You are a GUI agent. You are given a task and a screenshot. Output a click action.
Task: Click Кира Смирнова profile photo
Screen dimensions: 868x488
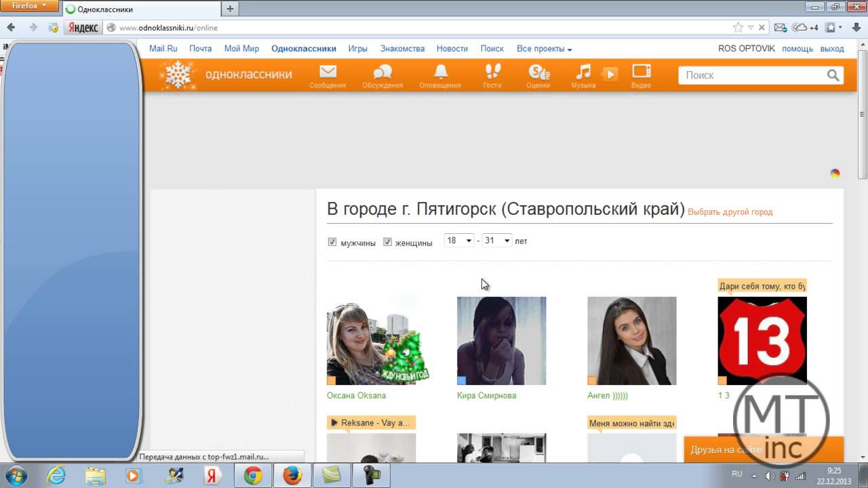click(501, 340)
